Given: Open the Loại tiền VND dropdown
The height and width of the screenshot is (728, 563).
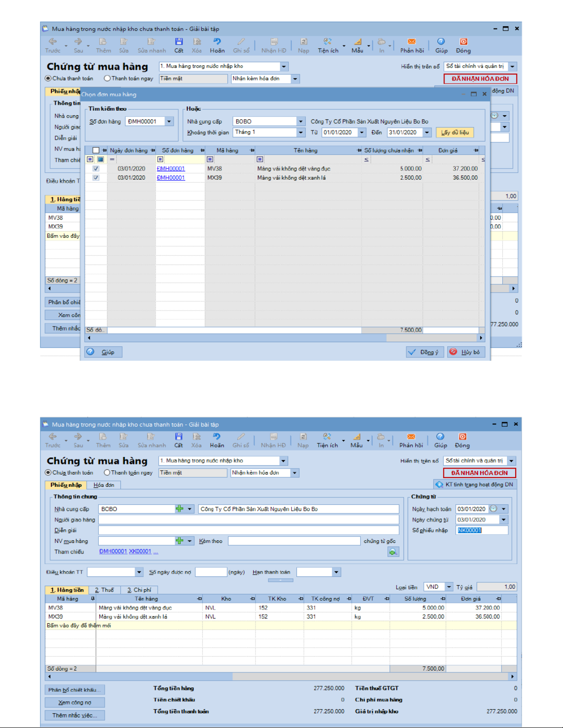Looking at the screenshot, I should coord(449,587).
